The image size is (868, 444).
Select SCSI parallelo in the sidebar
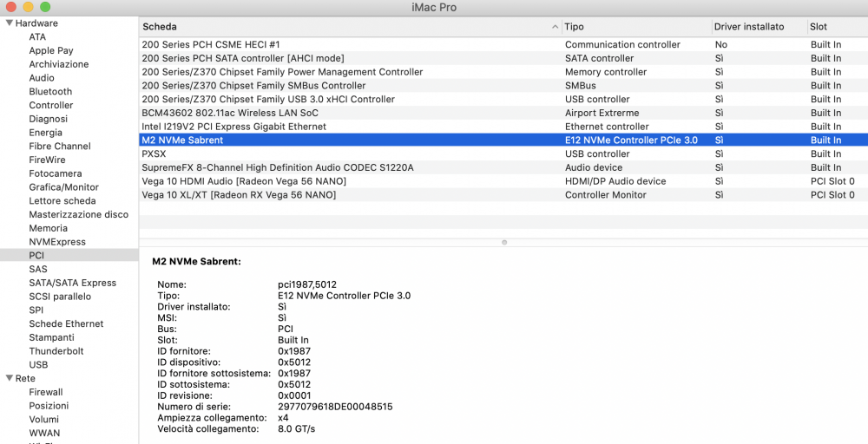[60, 297]
